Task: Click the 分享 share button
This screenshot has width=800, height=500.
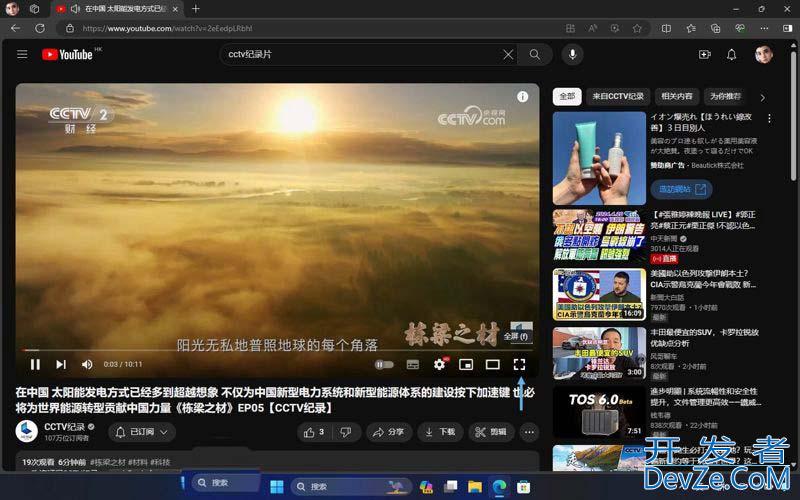Action: 389,432
